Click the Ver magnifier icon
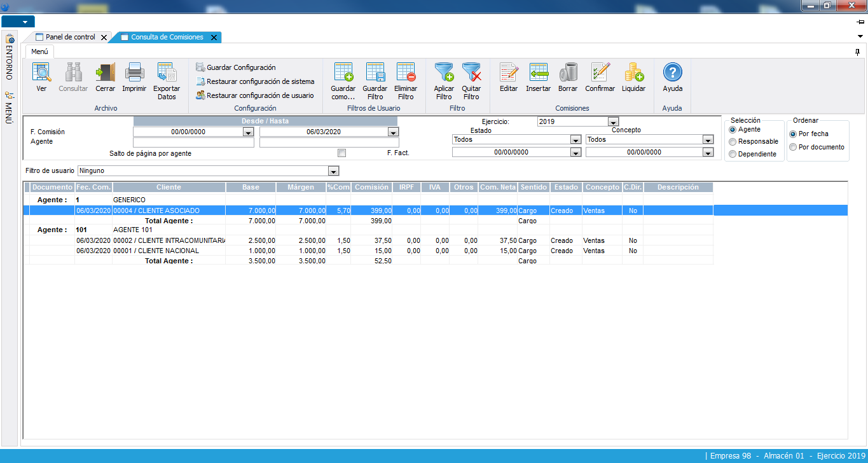 pyautogui.click(x=41, y=73)
